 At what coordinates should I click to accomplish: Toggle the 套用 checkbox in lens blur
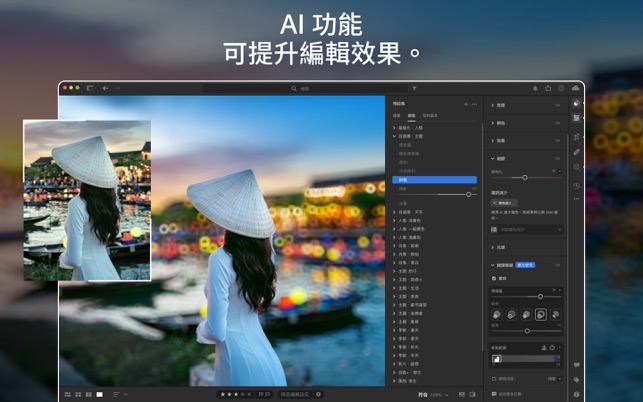[495, 279]
